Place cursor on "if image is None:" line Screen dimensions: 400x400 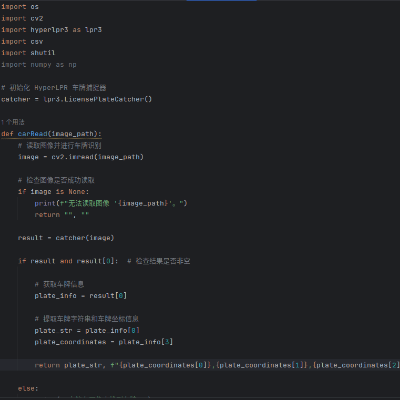(x=53, y=192)
